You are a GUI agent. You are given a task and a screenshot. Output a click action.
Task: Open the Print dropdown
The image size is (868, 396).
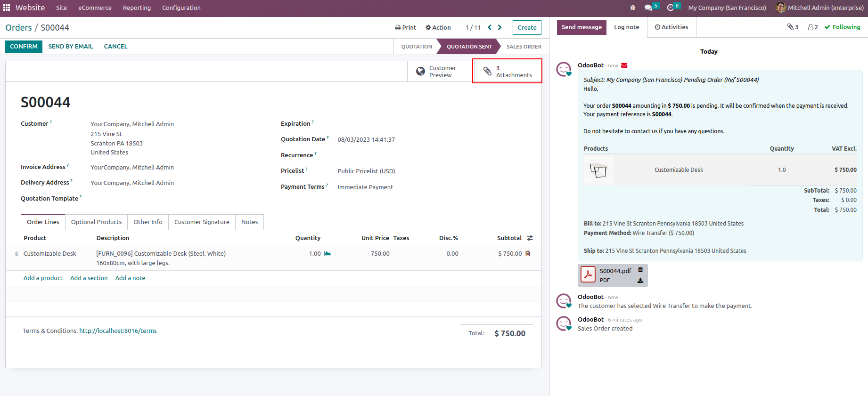pyautogui.click(x=405, y=27)
